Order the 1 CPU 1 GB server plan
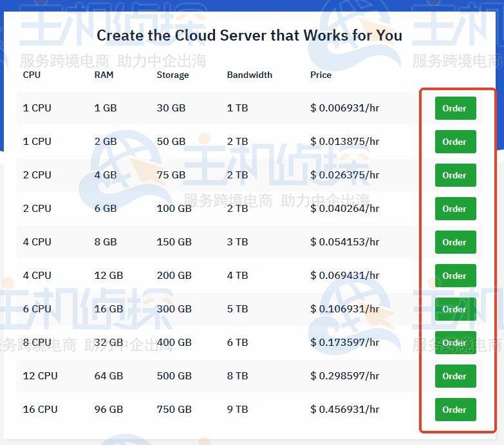The height and width of the screenshot is (445, 504). pyautogui.click(x=455, y=108)
